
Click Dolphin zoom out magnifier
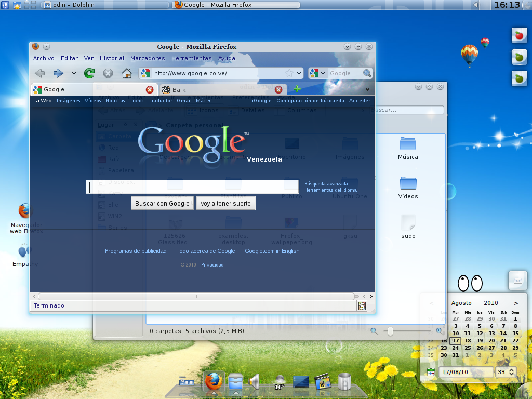374,331
